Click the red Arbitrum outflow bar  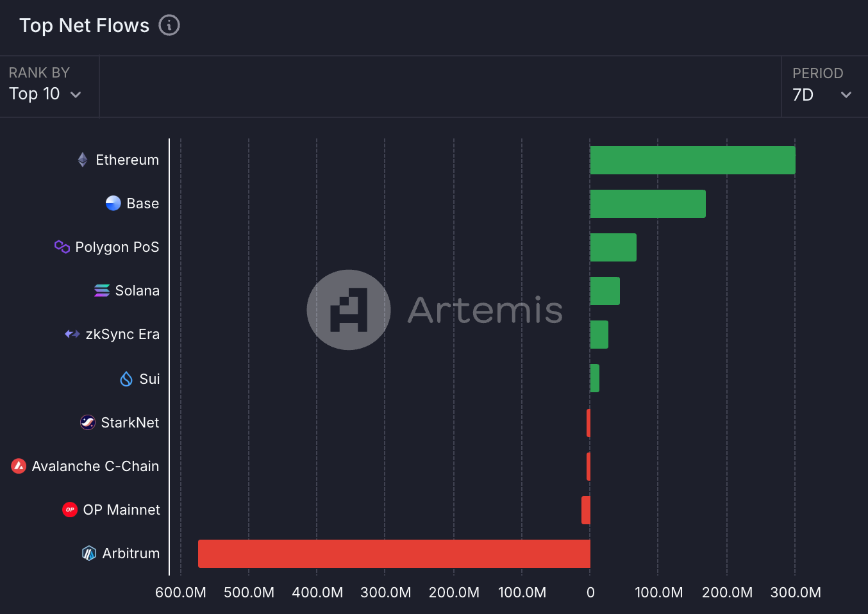click(394, 554)
